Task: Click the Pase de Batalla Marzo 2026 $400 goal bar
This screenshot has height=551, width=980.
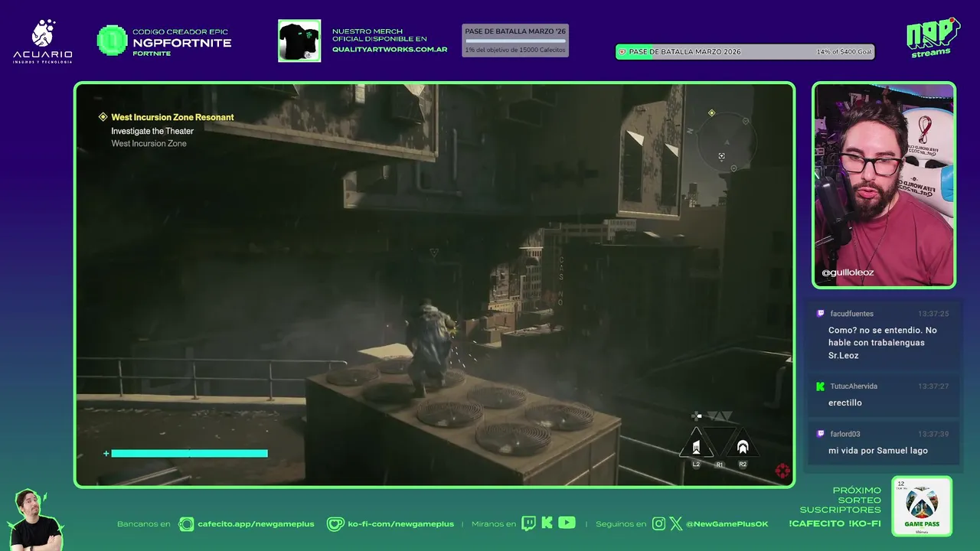Action: [745, 52]
